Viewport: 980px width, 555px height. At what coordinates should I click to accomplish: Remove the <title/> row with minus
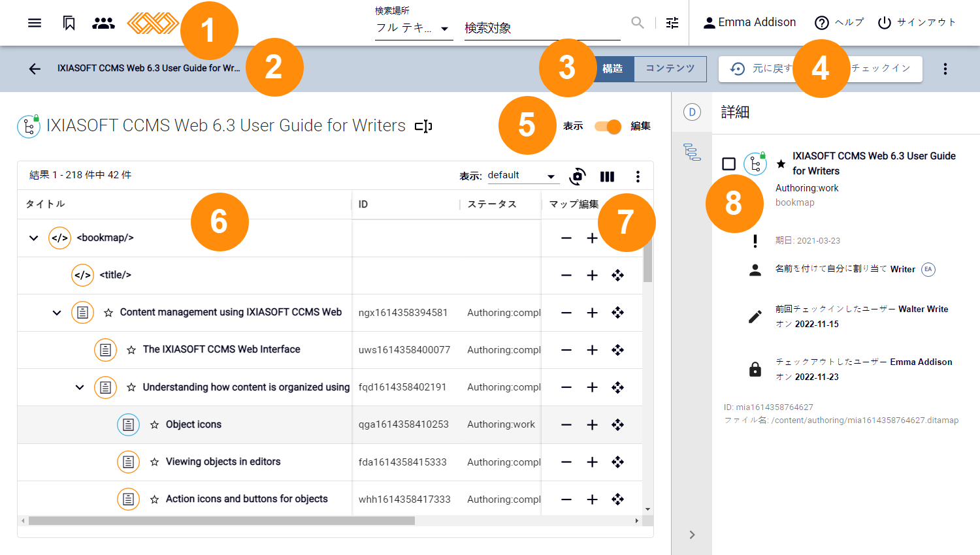[x=566, y=276]
